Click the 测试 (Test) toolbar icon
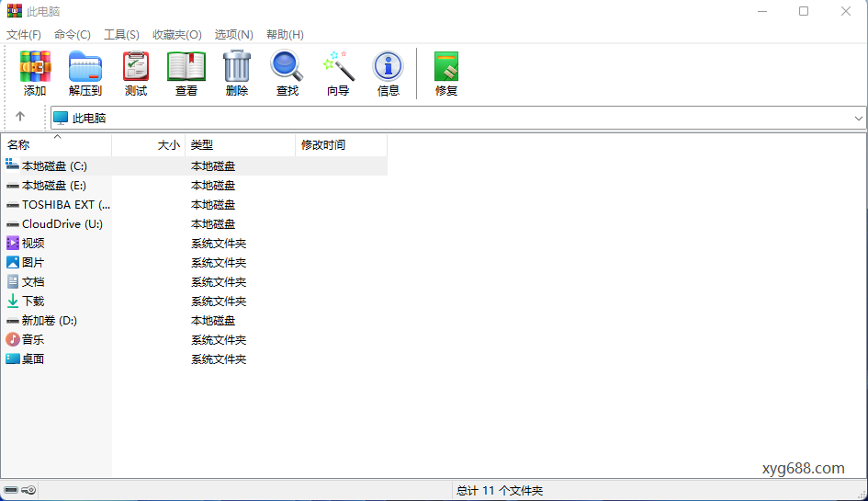This screenshot has height=501, width=868. pos(136,66)
